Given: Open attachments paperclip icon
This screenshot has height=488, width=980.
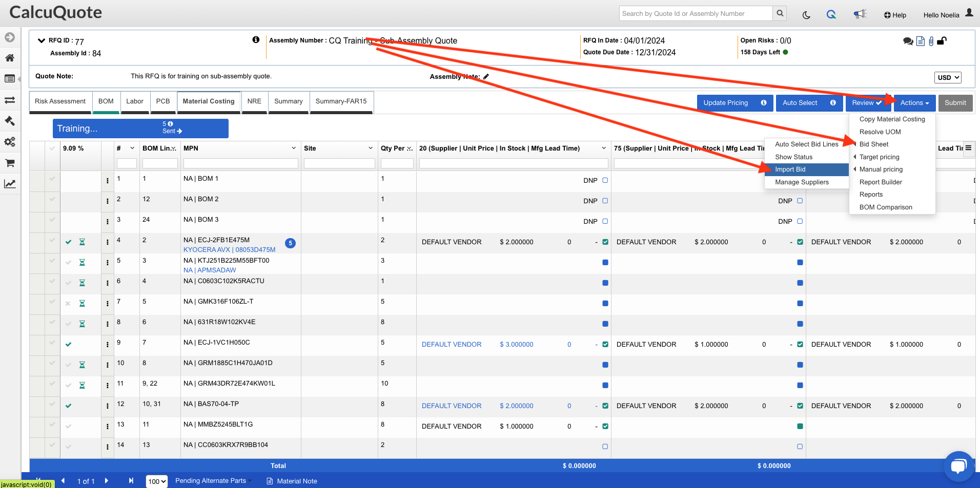Looking at the screenshot, I should point(931,41).
